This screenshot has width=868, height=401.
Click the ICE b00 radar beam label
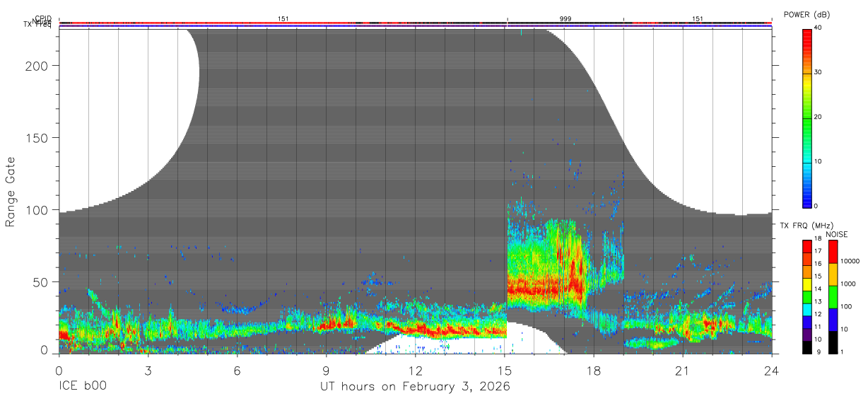tap(81, 387)
